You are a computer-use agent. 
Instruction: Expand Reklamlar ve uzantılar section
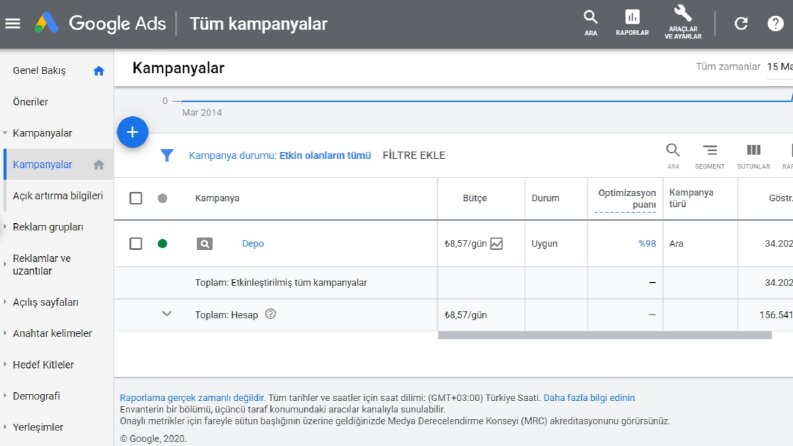(5, 264)
